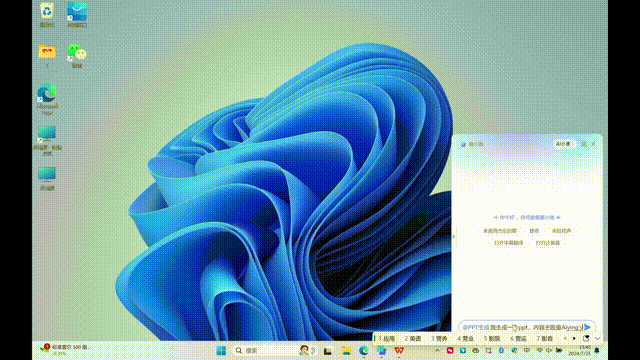
Task: Select the WeChat desktop shortcut
Action: coord(77,56)
